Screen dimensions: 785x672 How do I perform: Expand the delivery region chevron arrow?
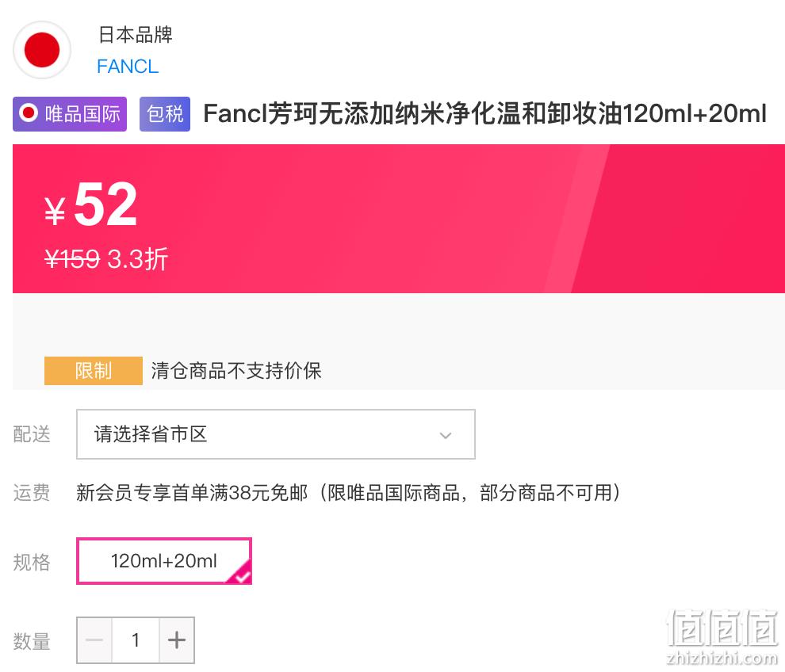(446, 435)
